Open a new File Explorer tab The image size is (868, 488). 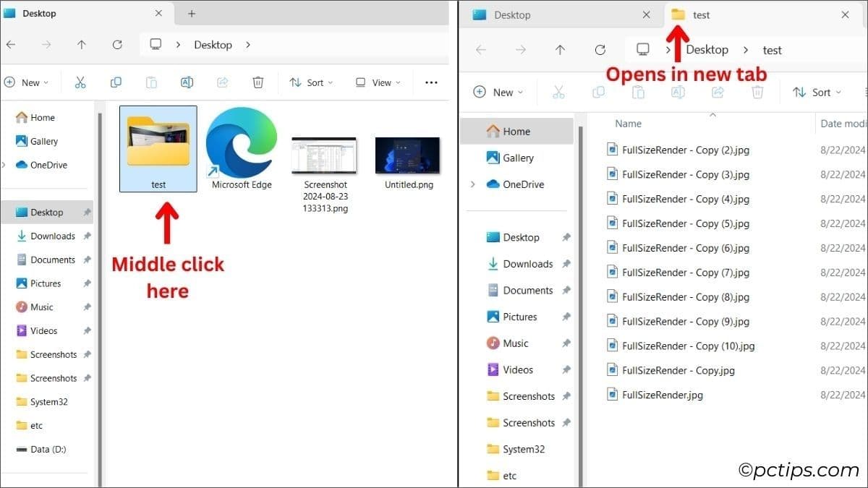pos(191,13)
